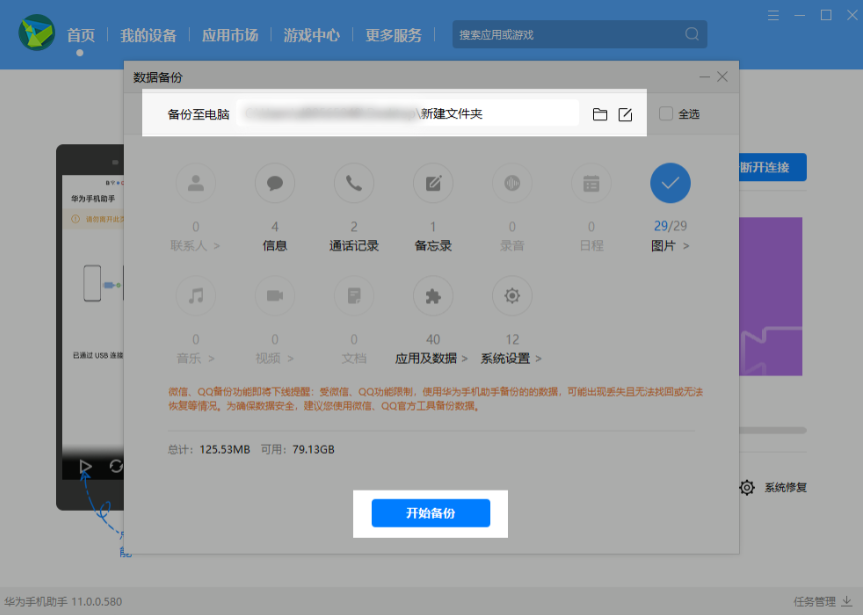Select the 日程 calendar icon

(591, 183)
